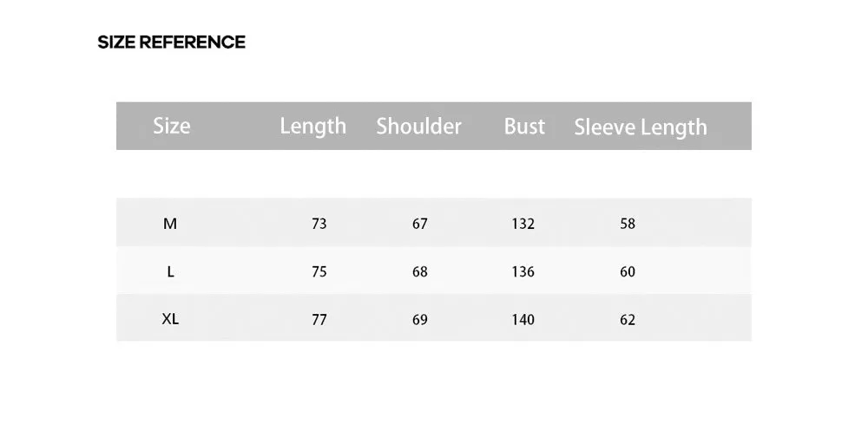Click the Sleeve Length column header

(x=641, y=127)
